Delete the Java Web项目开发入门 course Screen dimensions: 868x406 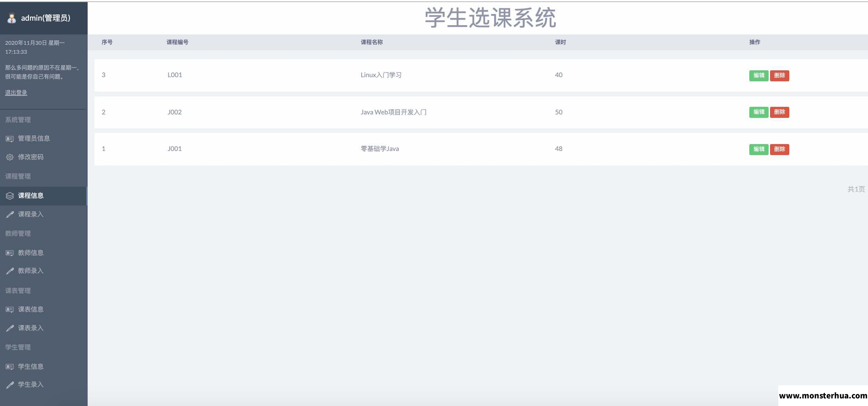pos(779,112)
